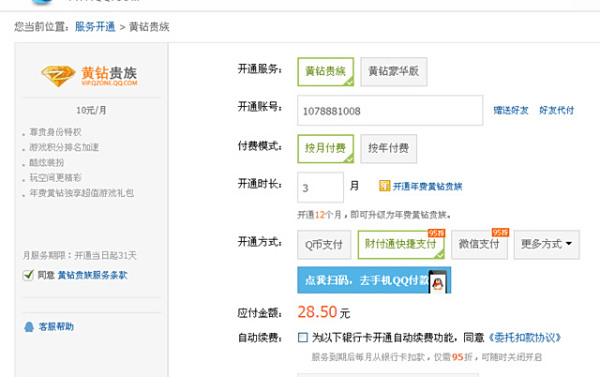The image size is (600, 377).
Task: Click the 10元/月 price text
Action: click(x=91, y=111)
